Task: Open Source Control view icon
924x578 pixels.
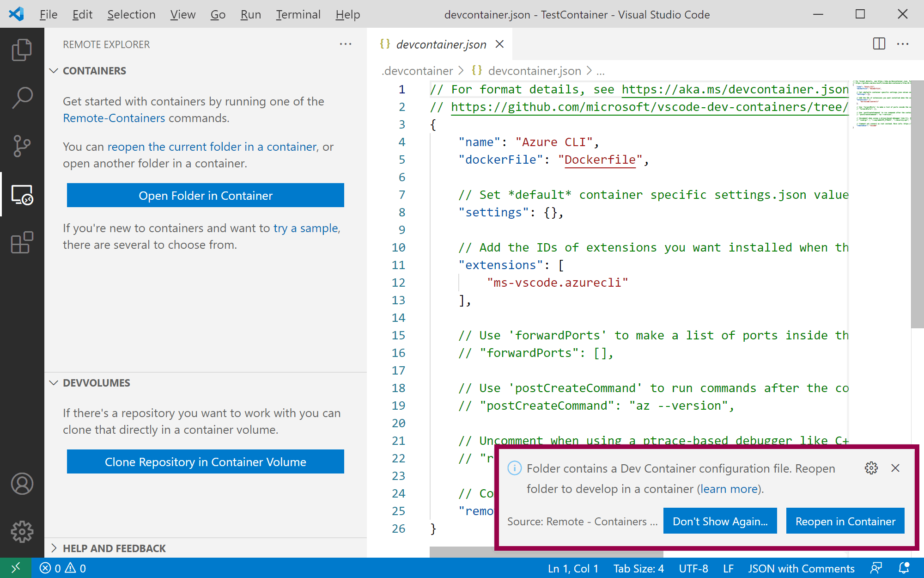Action: [22, 146]
